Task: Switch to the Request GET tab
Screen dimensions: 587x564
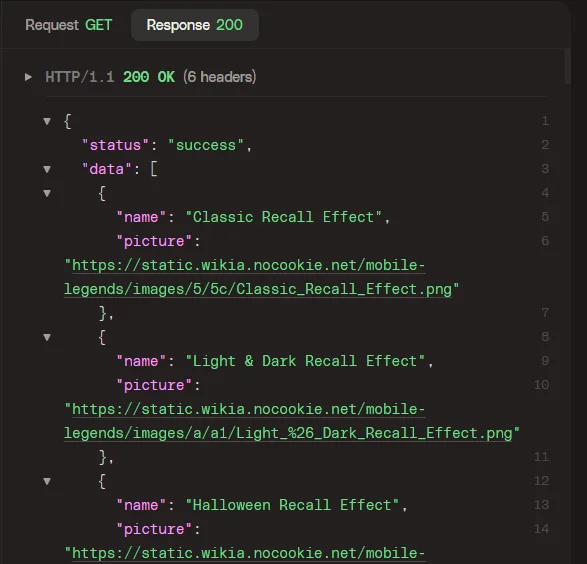Action: (x=69, y=25)
